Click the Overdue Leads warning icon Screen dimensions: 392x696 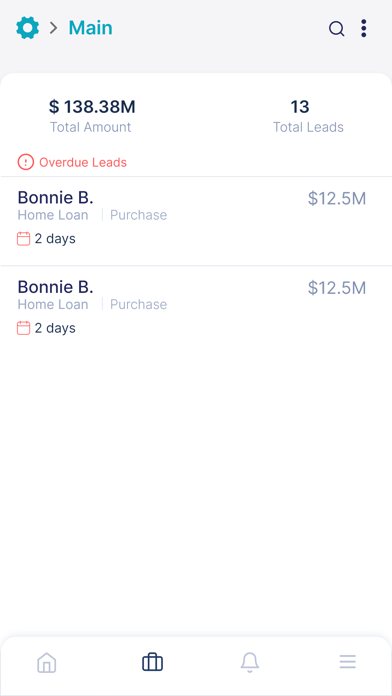pos(26,162)
